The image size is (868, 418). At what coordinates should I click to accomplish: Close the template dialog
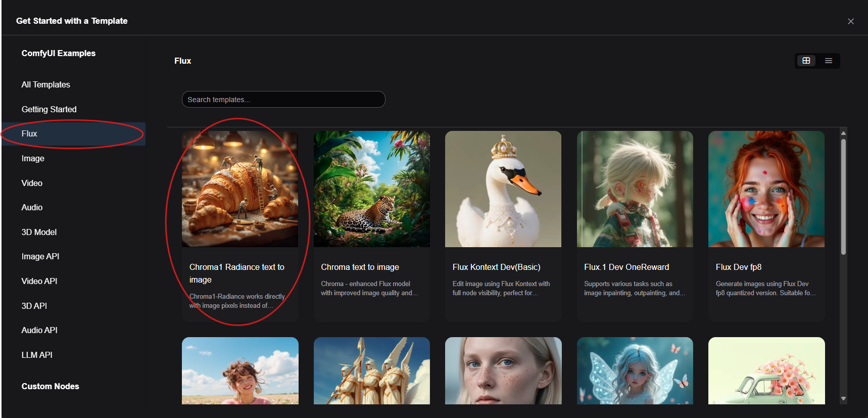click(x=851, y=21)
